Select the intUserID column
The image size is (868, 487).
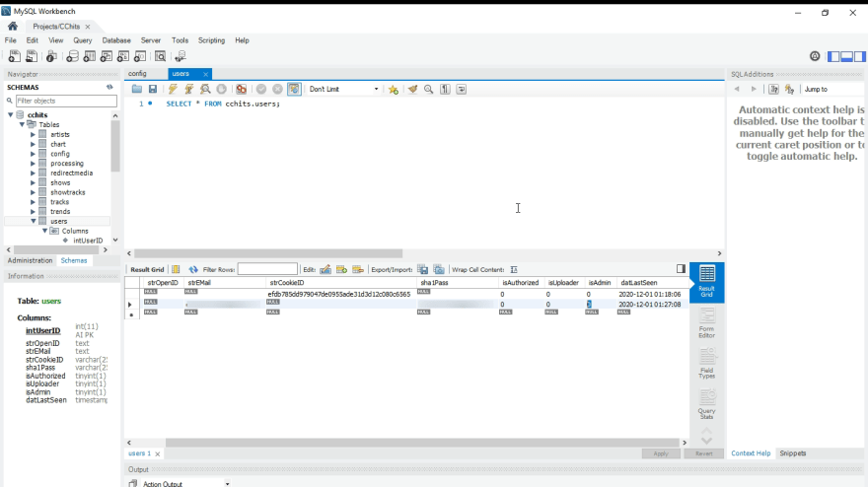point(88,241)
